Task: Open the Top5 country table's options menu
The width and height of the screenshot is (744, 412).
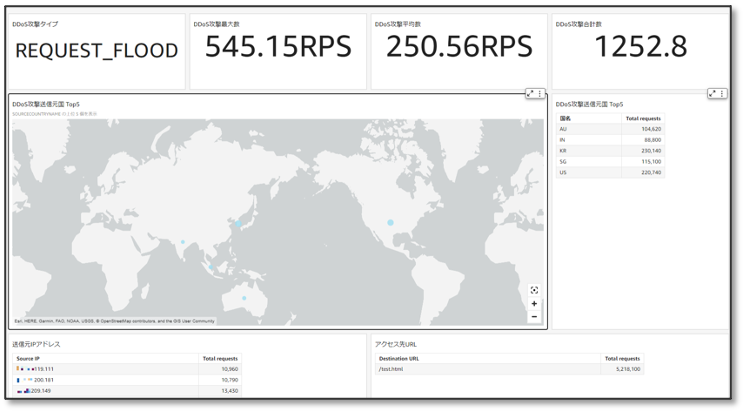Action: click(723, 94)
